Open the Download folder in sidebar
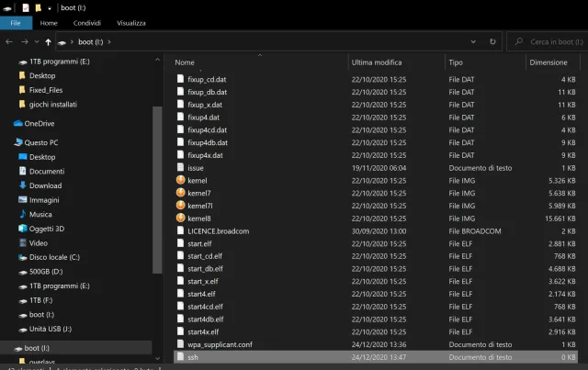Image resolution: width=588 pixels, height=370 pixels. point(45,185)
